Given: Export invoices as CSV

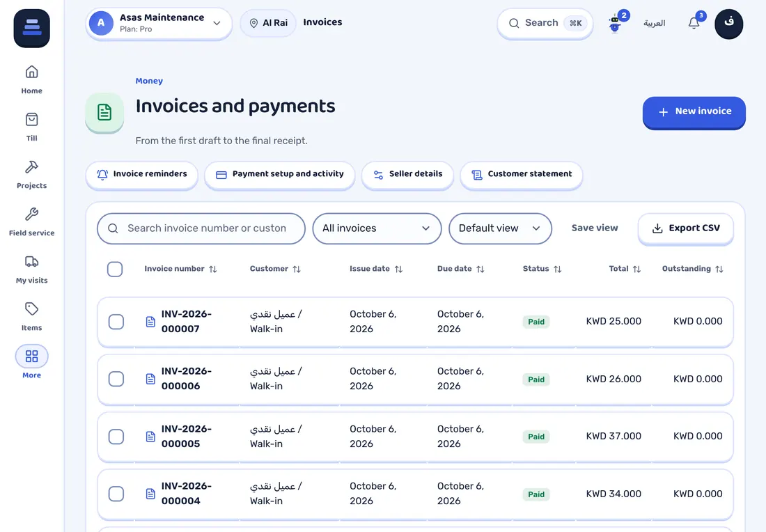Looking at the screenshot, I should click(685, 228).
